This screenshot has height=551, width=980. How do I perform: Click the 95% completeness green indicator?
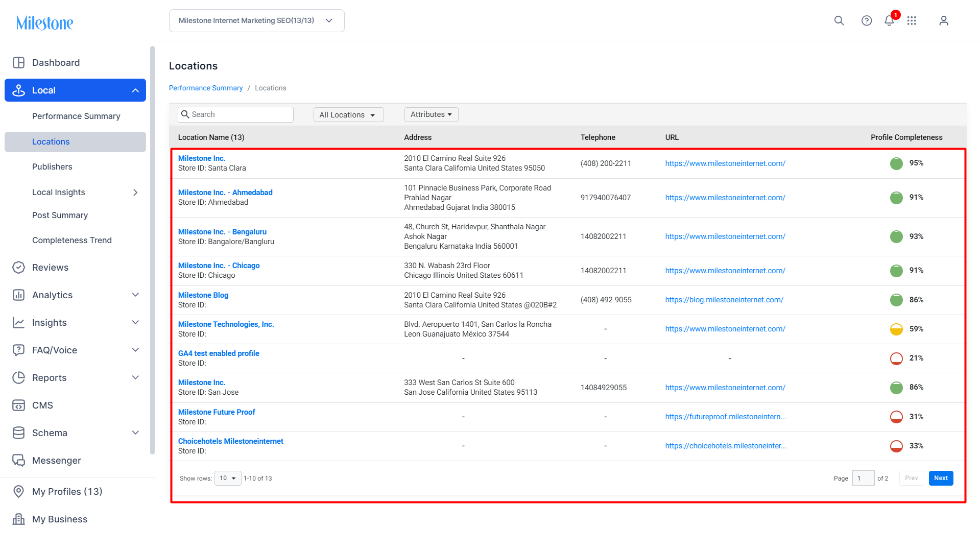(896, 163)
